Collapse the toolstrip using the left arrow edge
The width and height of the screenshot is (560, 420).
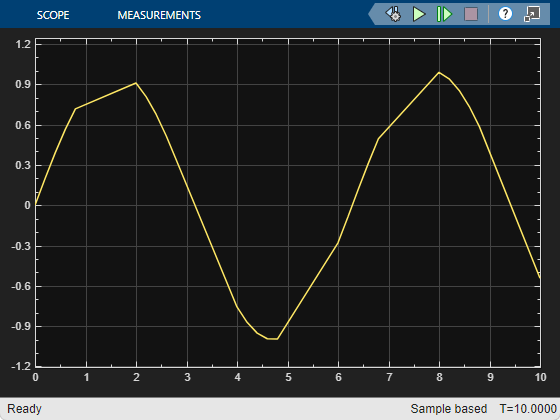point(372,14)
